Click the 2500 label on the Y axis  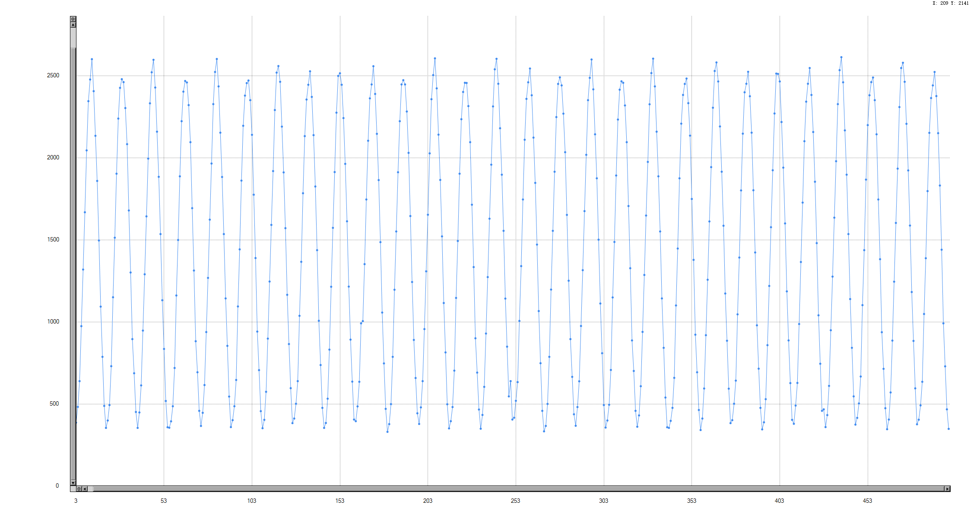53,75
